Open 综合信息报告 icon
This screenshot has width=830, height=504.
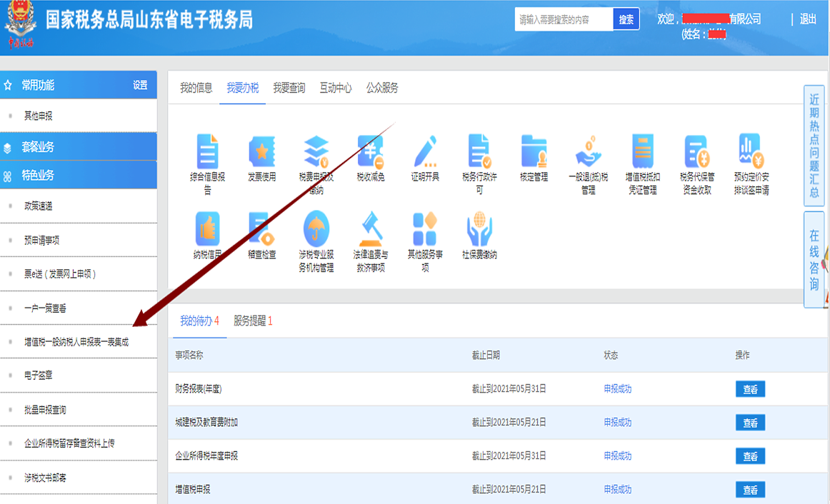(x=207, y=152)
